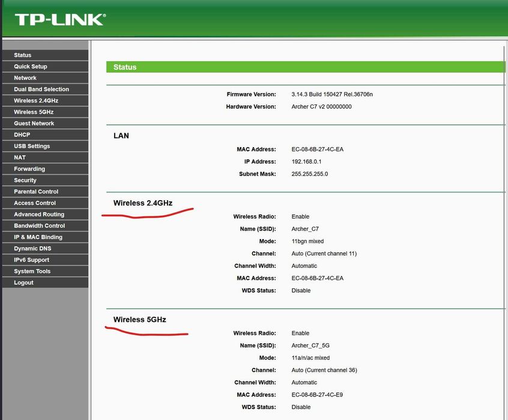The height and width of the screenshot is (420, 508).
Task: Click the Wireless 2.4GHz section heading
Action: (143, 203)
